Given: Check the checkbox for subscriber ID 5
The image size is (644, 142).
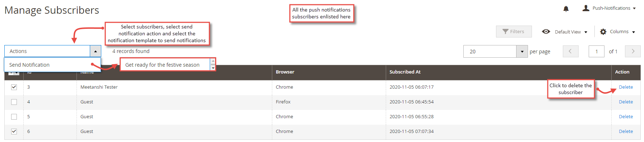Looking at the screenshot, I should click(14, 116).
